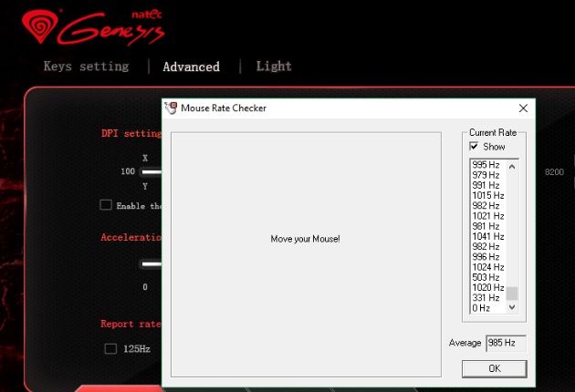Click the Move your Mouse test area
This screenshot has width=575, height=392.
click(306, 254)
